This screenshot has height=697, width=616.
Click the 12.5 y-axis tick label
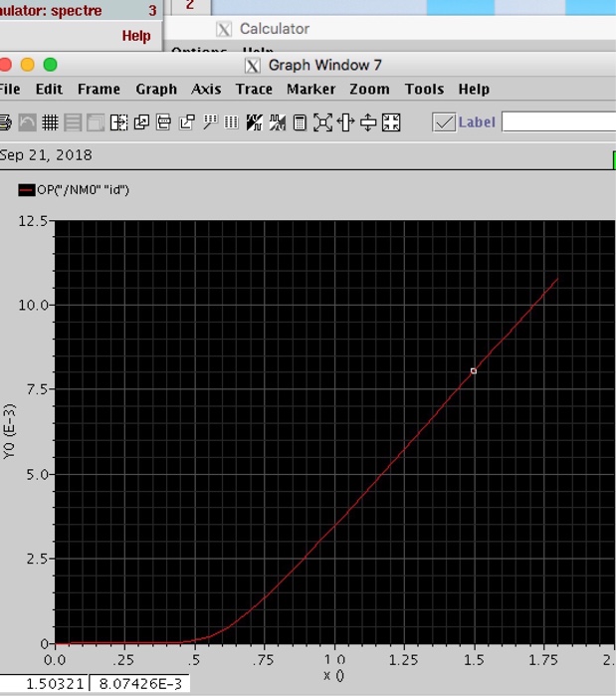pos(33,221)
